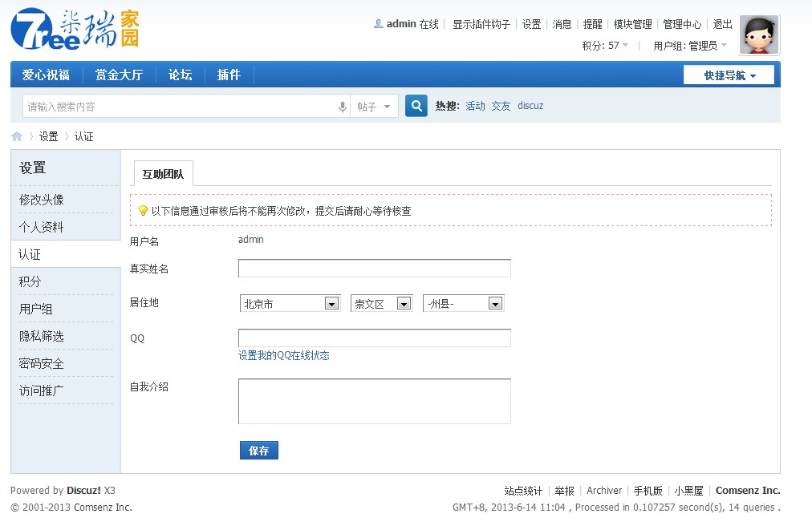
Task: Click the 真实姓名 input field
Action: (x=374, y=269)
